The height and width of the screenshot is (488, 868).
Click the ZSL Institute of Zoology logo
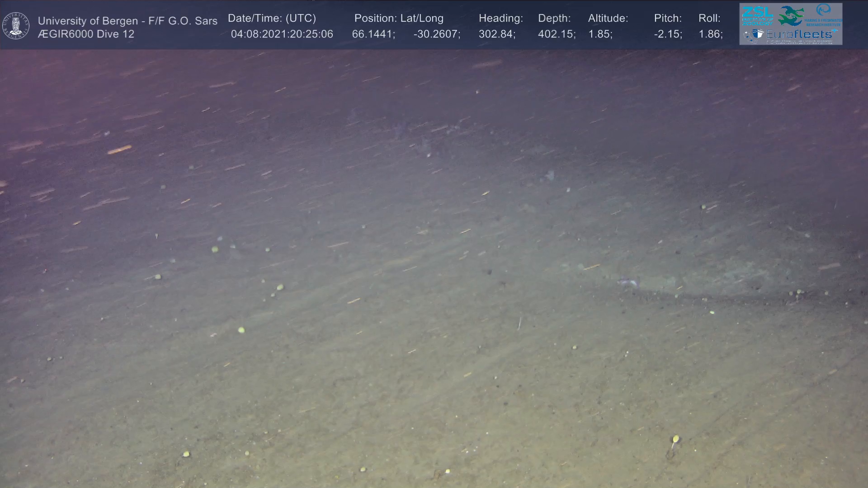tap(757, 15)
